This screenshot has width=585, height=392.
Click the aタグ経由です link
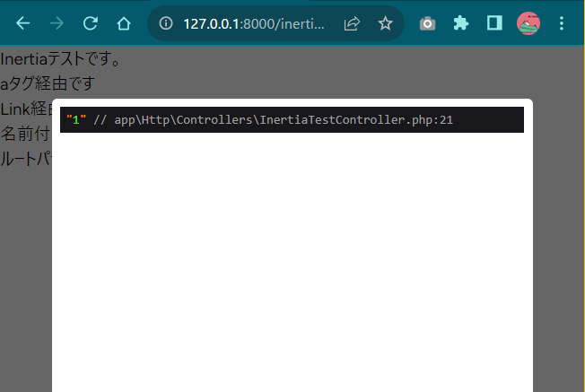[x=48, y=83]
